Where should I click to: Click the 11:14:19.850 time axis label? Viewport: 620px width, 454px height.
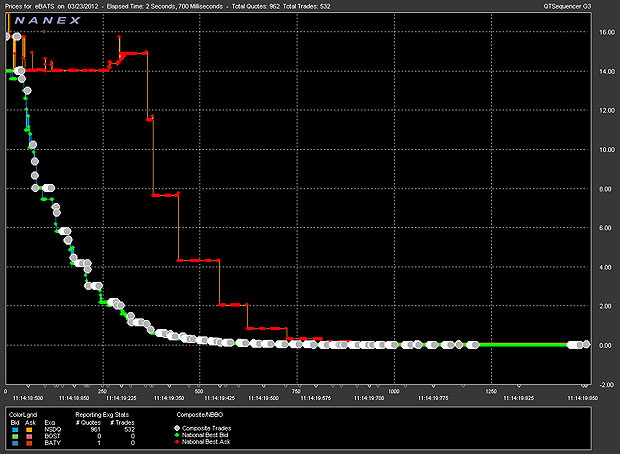click(x=583, y=397)
